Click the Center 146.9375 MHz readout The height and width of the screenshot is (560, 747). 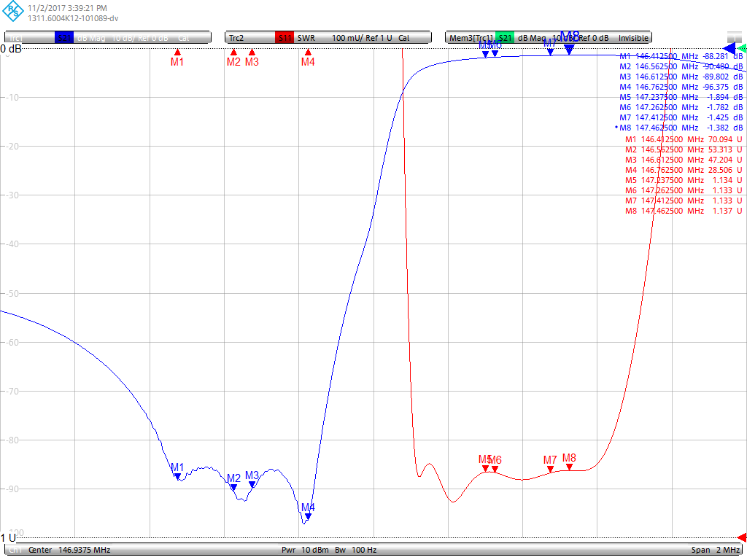69,550
